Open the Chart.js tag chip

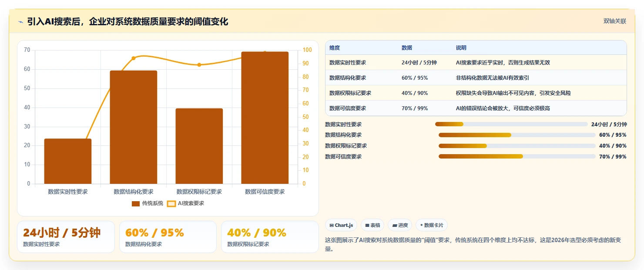[341, 225]
